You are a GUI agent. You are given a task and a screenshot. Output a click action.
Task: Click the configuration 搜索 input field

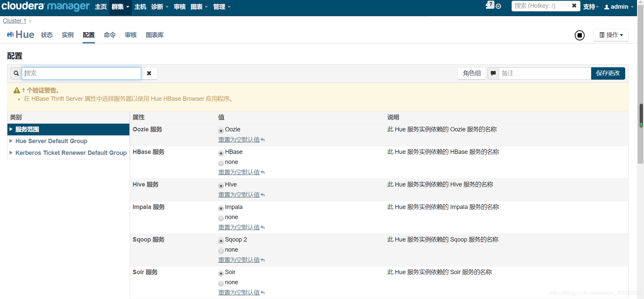tap(82, 73)
